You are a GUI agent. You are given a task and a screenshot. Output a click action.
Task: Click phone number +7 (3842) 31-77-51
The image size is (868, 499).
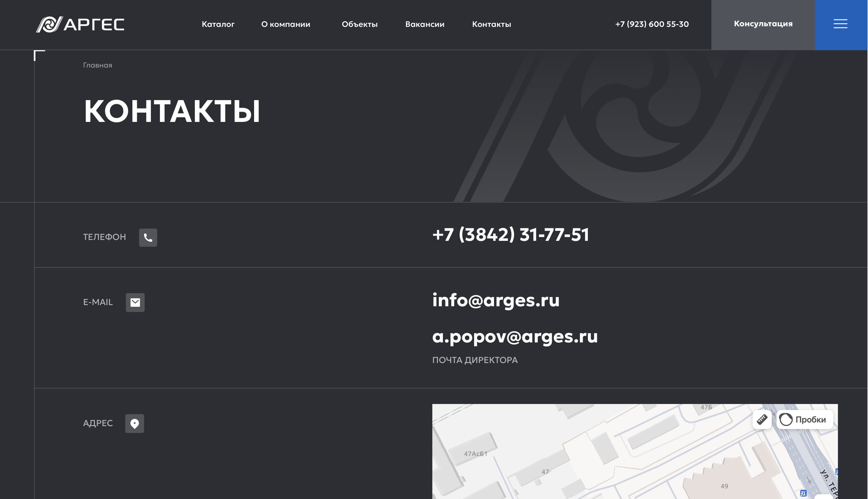point(511,235)
